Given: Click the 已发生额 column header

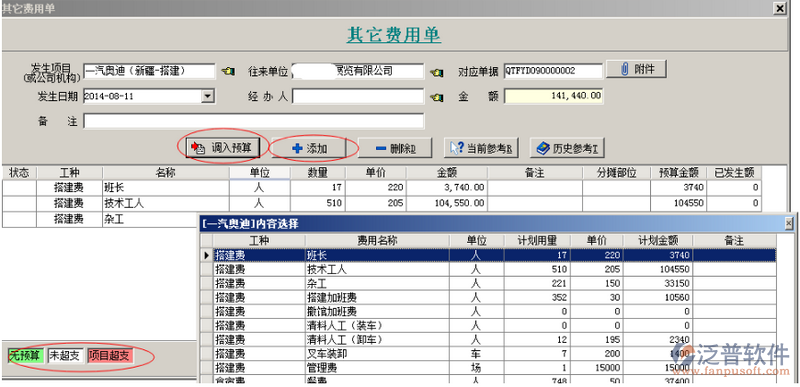Looking at the screenshot, I should pyautogui.click(x=734, y=173).
